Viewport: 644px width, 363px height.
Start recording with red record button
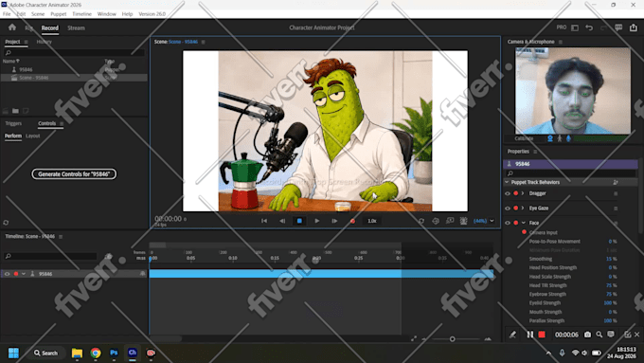pos(352,221)
